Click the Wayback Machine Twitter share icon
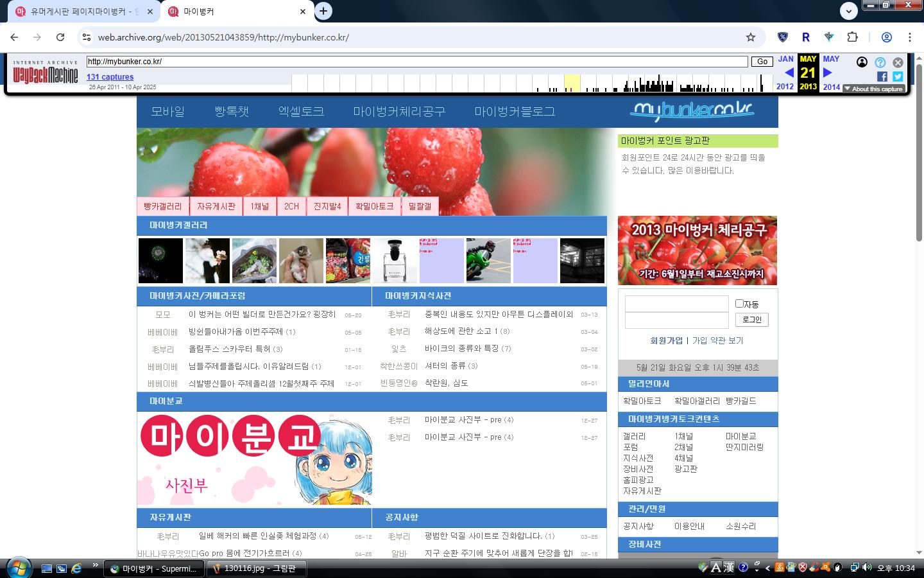Screen dimensions: 924x578 [x=898, y=76]
